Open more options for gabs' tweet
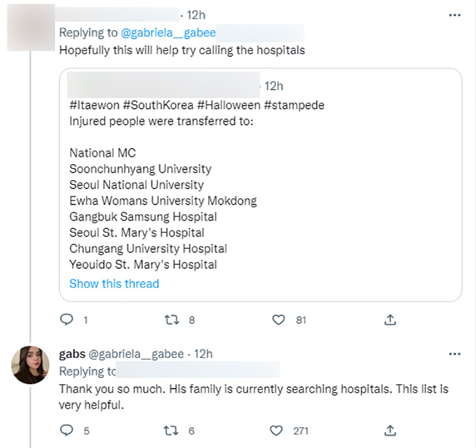The image size is (476, 448). [x=455, y=355]
